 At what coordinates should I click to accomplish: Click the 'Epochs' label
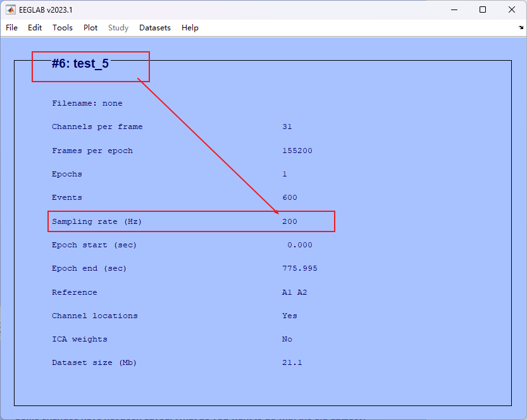point(67,174)
